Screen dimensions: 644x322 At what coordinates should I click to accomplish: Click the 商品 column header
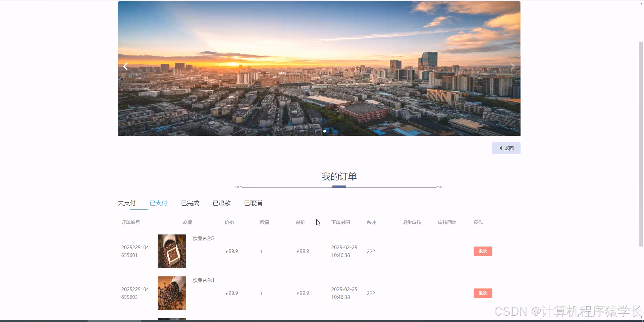(187, 222)
